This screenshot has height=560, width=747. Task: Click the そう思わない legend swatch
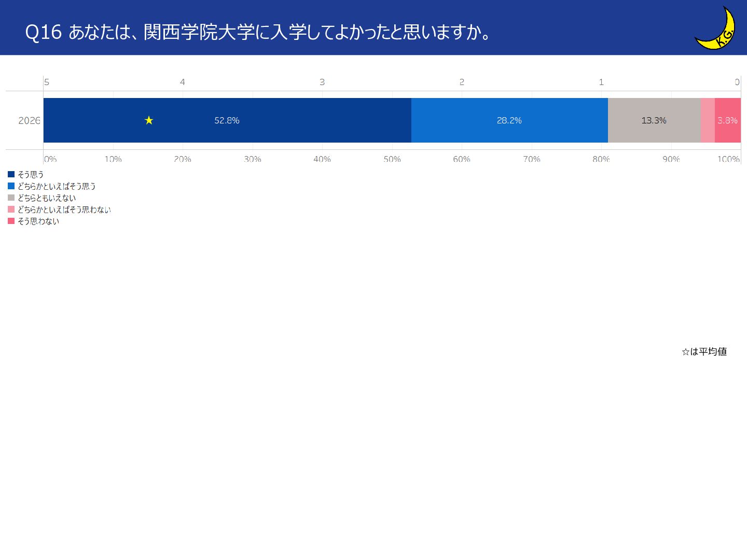point(11,221)
